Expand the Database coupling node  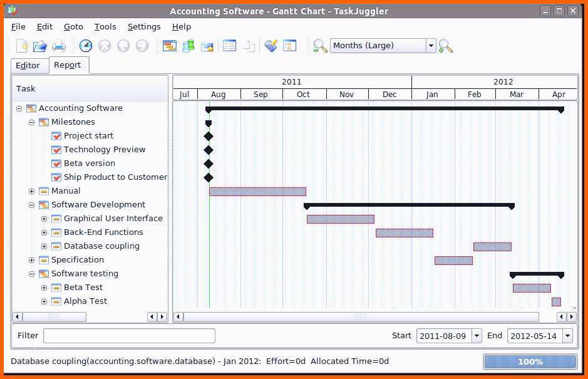coord(44,247)
